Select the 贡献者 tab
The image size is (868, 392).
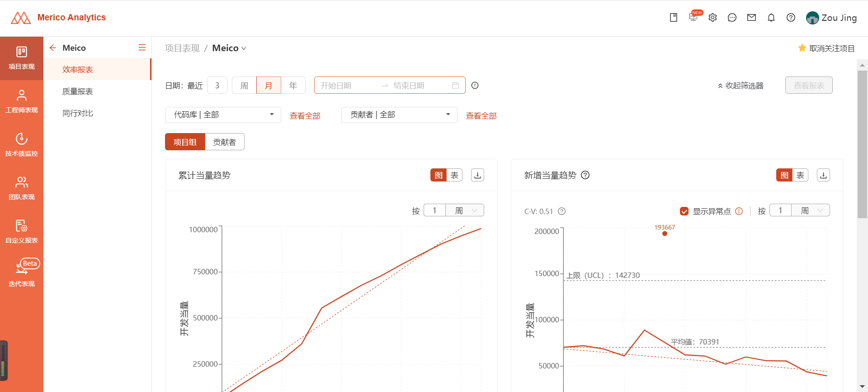(225, 142)
